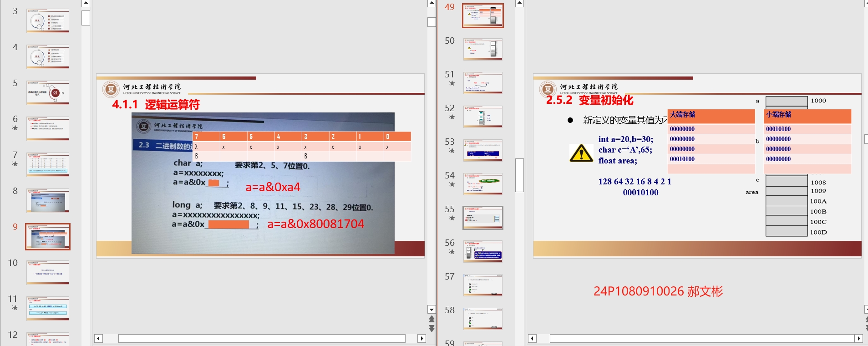Click left slide view vertical scroll thumb
The image size is (868, 346).
(431, 22)
